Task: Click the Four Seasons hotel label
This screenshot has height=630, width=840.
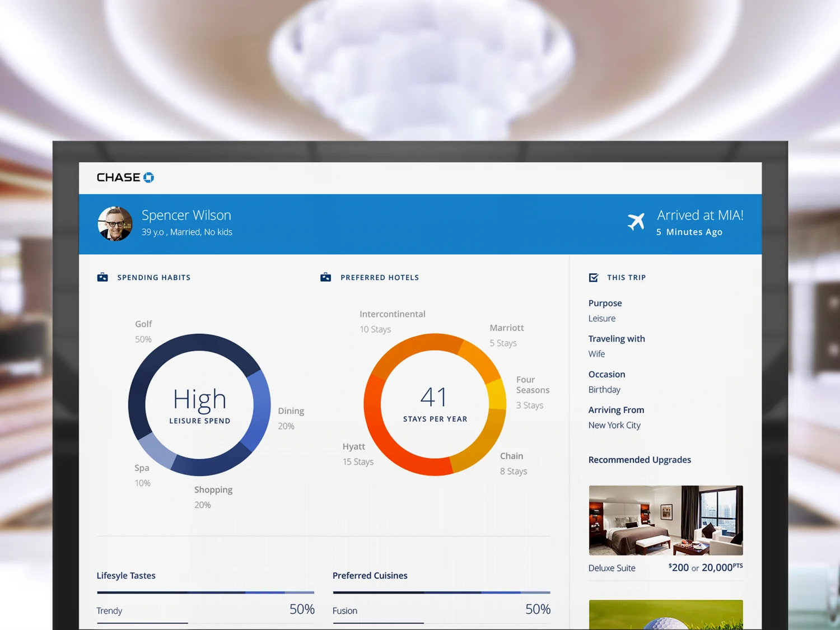Action: (x=533, y=385)
